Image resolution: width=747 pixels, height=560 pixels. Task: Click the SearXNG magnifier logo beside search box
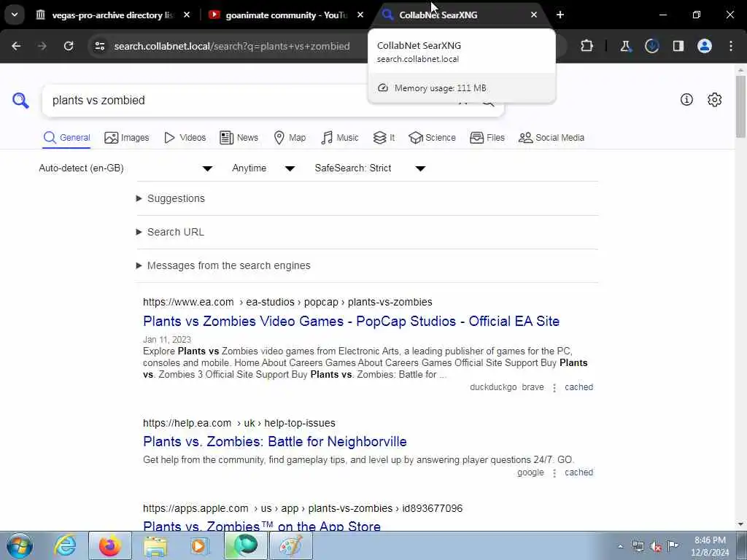coord(20,101)
